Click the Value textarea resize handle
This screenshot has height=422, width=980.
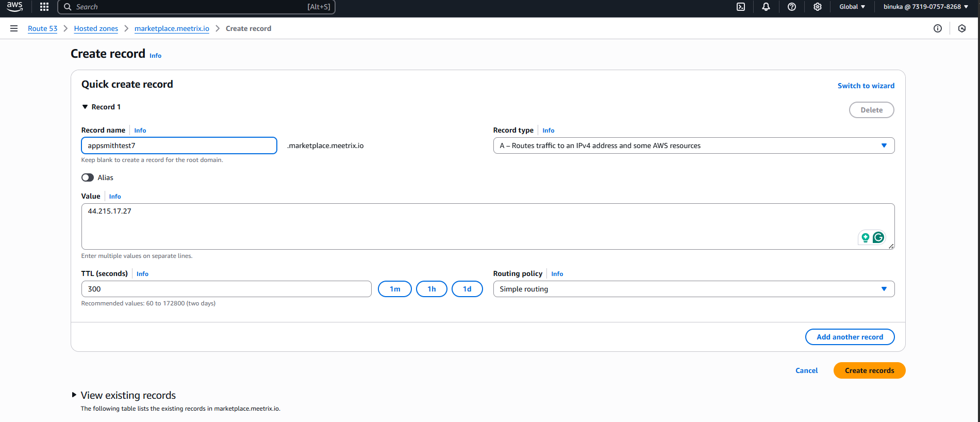[891, 247]
